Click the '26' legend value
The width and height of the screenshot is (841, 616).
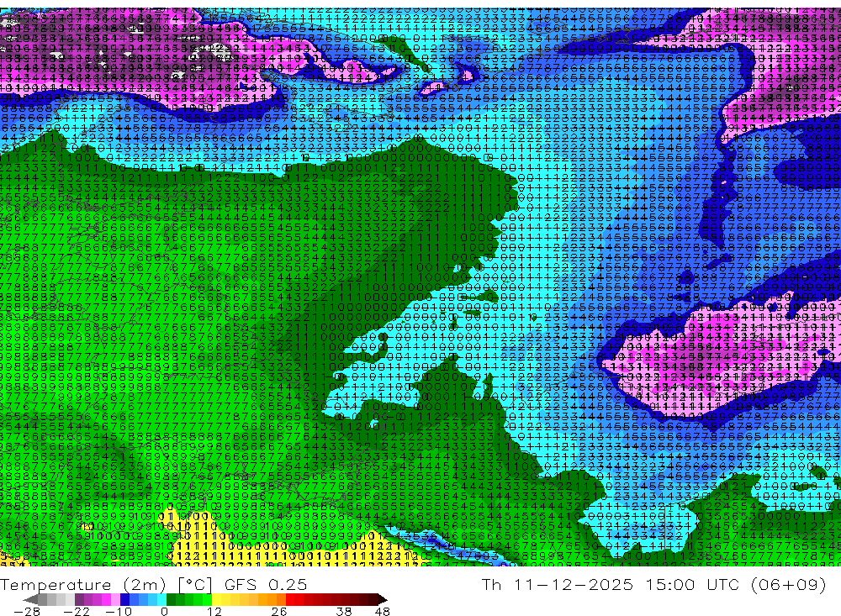click(279, 612)
